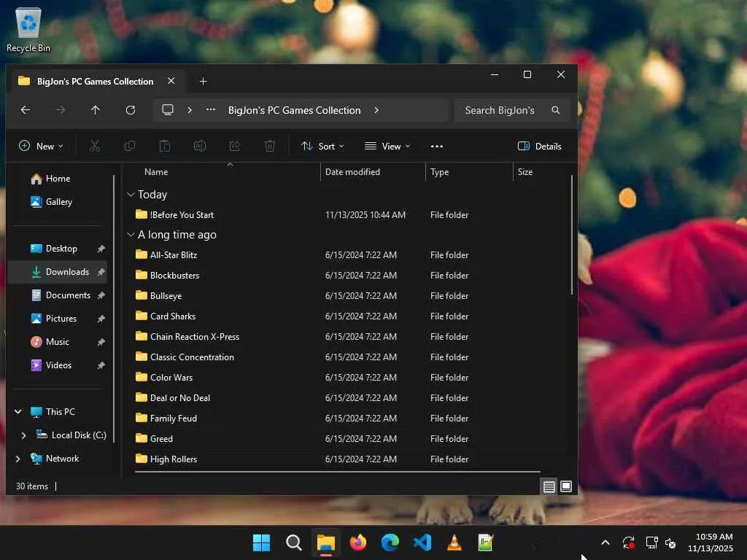
Task: Open the New dropdown menu
Action: click(x=41, y=146)
